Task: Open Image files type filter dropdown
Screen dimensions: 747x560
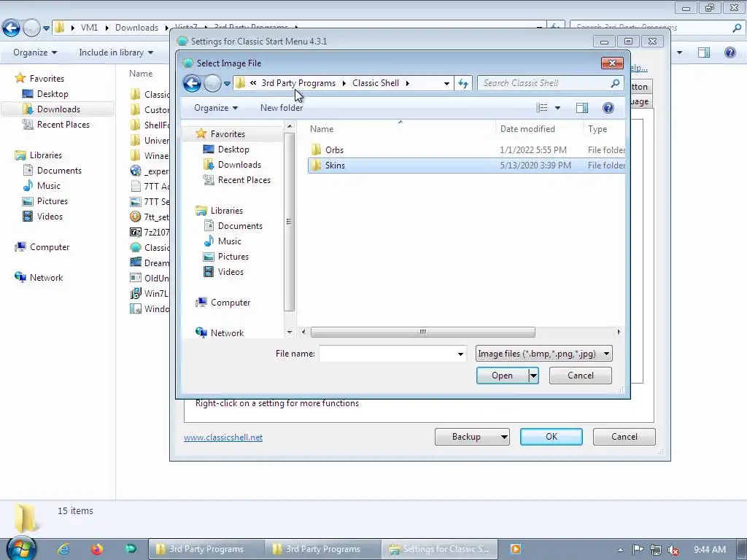Action: [606, 354]
